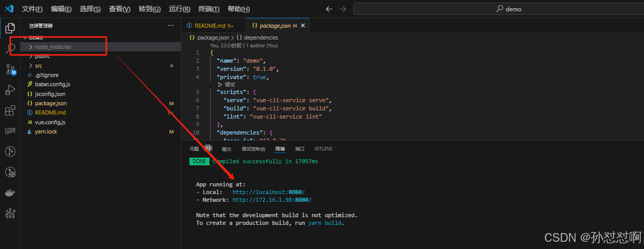Open the Docker whale icon view
This screenshot has height=249, width=644.
click(x=10, y=193)
